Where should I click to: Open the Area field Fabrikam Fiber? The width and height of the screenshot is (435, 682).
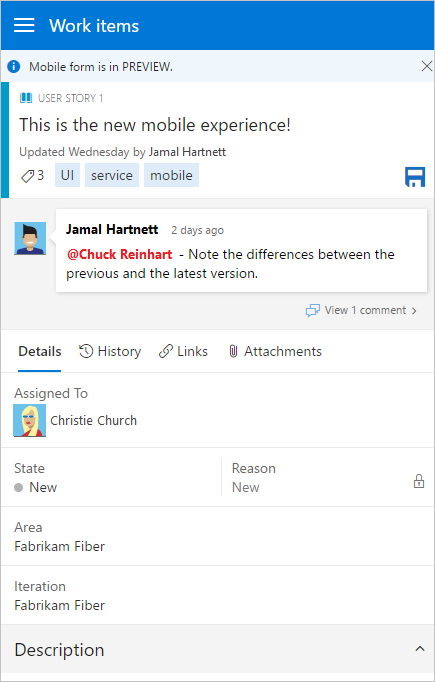[x=218, y=536]
